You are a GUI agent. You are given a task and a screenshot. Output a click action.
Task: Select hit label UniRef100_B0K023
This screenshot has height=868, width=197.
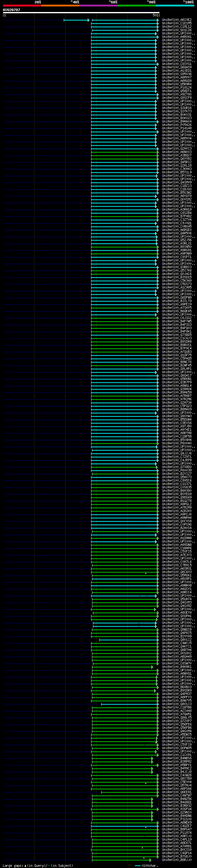point(177,118)
